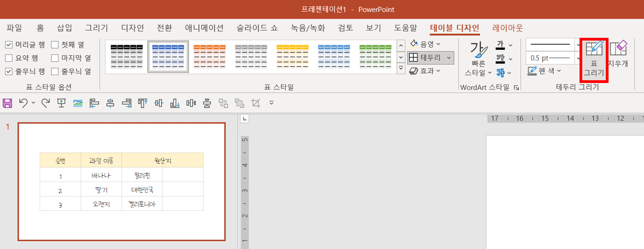Screen dimensions: 644x249
Task: Apply the black table style
Action: pyautogui.click(x=127, y=56)
